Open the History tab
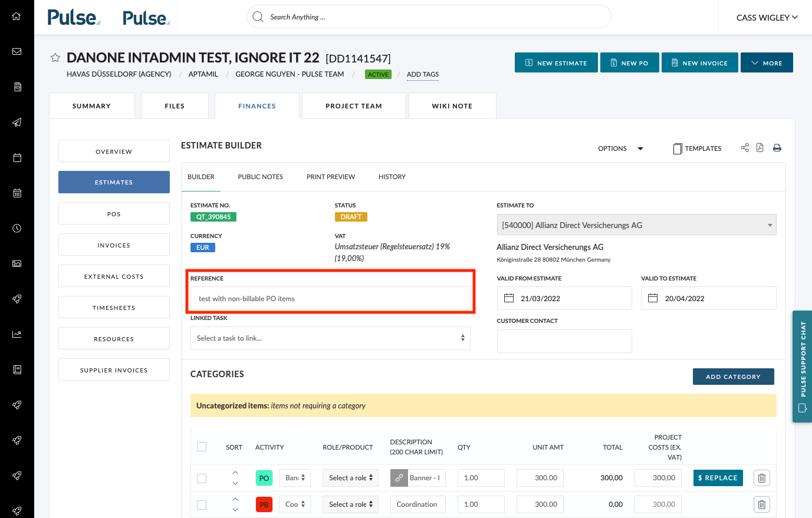812x518 pixels. [x=392, y=177]
